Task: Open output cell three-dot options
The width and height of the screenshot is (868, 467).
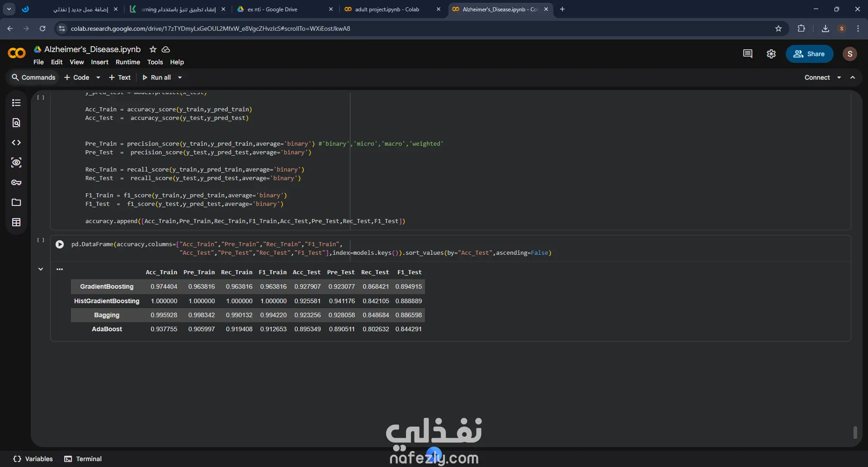Action: click(60, 269)
